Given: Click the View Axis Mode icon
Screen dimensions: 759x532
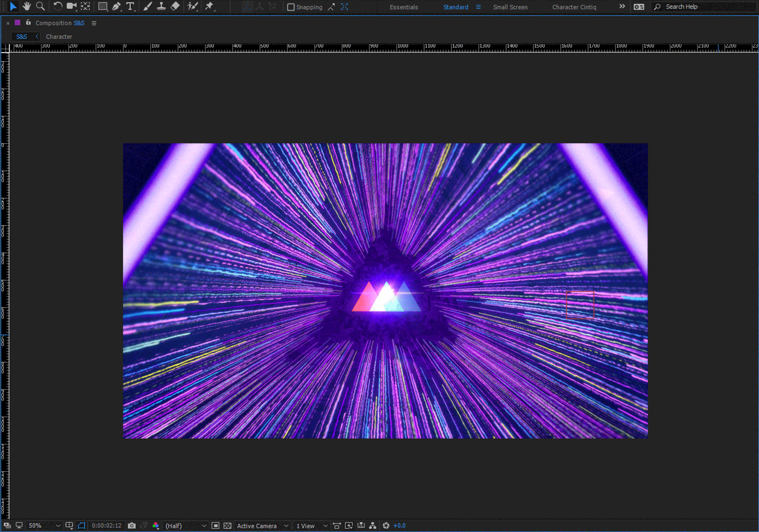Looking at the screenshot, I should [272, 7].
